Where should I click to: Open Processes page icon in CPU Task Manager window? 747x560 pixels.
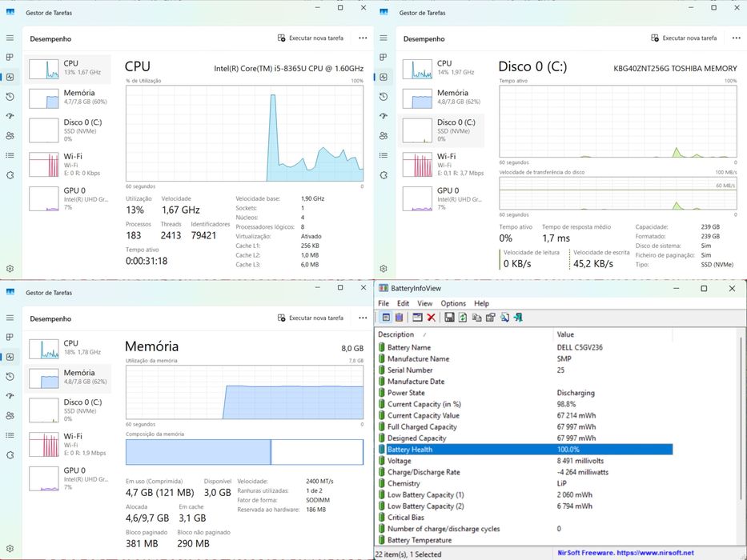tap(10, 57)
